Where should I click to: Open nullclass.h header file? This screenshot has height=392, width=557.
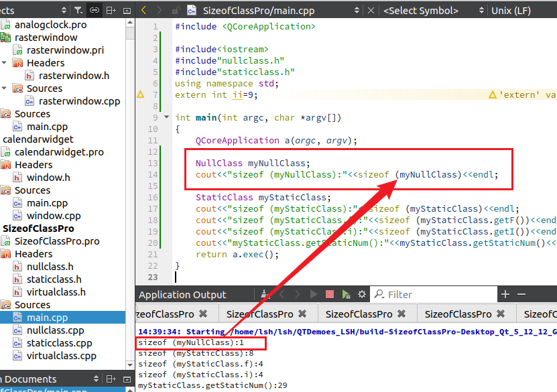pos(50,267)
